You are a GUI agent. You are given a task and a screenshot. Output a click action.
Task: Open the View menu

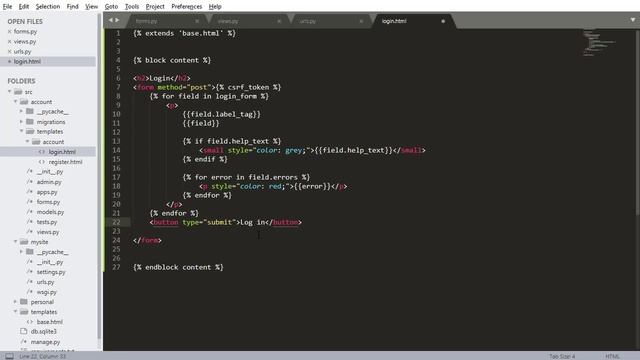click(x=91, y=7)
